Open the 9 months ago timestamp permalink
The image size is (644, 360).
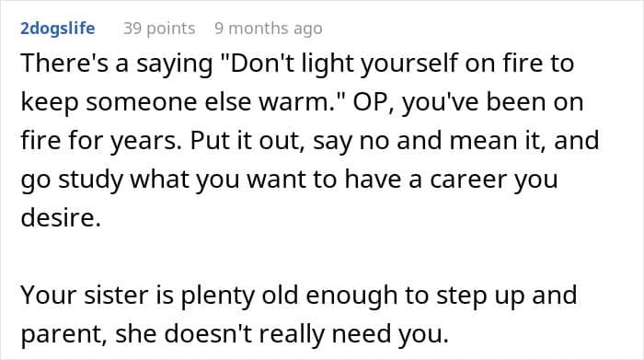coord(269,29)
